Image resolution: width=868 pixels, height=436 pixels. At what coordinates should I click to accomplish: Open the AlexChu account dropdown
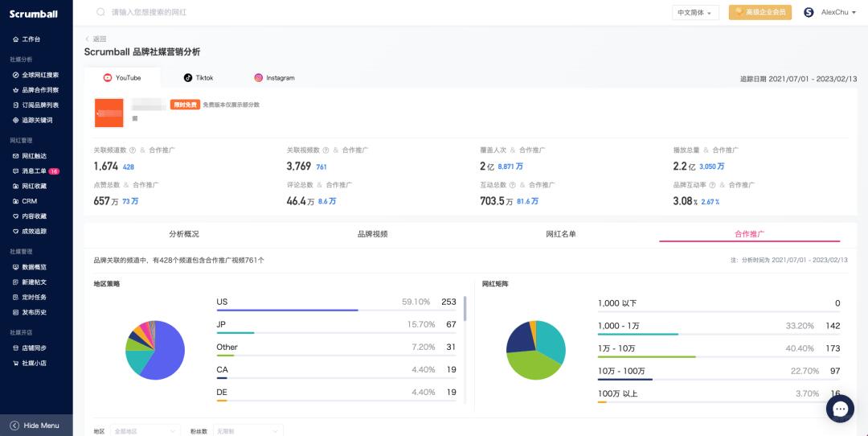coord(838,12)
